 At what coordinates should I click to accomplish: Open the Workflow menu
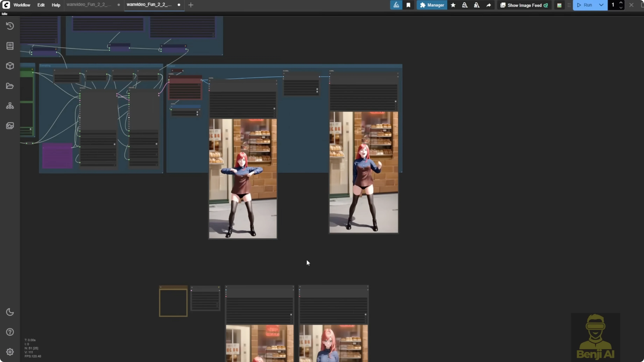coord(22,5)
